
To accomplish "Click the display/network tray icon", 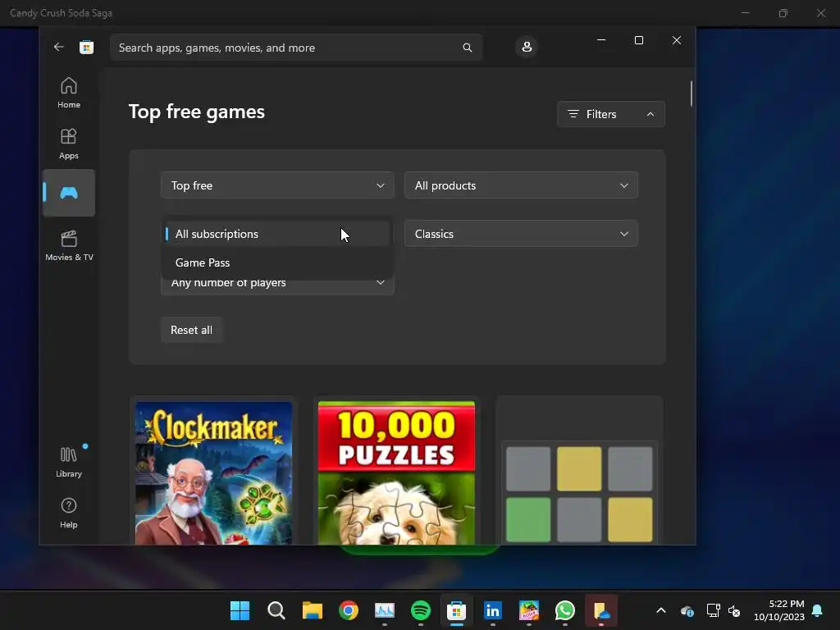I will [713, 610].
